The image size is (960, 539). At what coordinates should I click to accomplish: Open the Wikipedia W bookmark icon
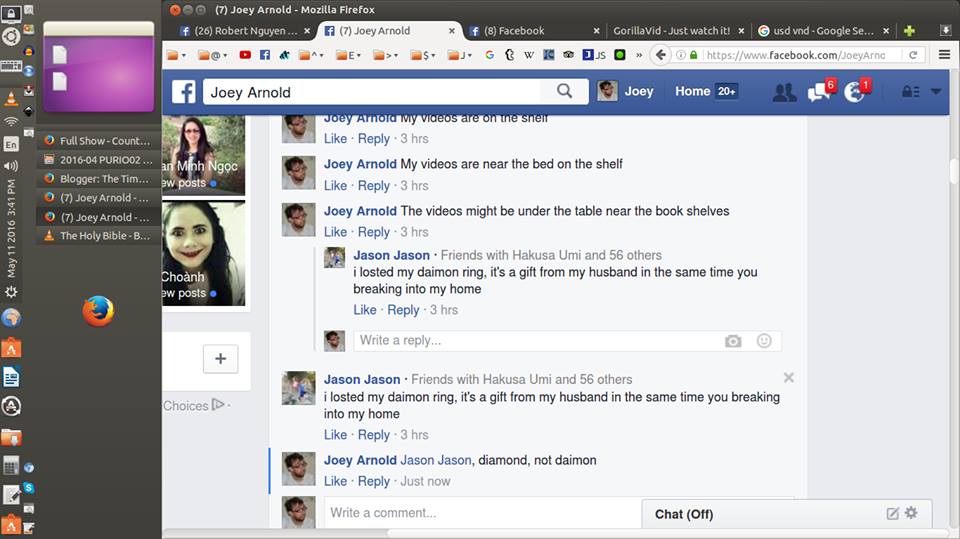(x=529, y=55)
